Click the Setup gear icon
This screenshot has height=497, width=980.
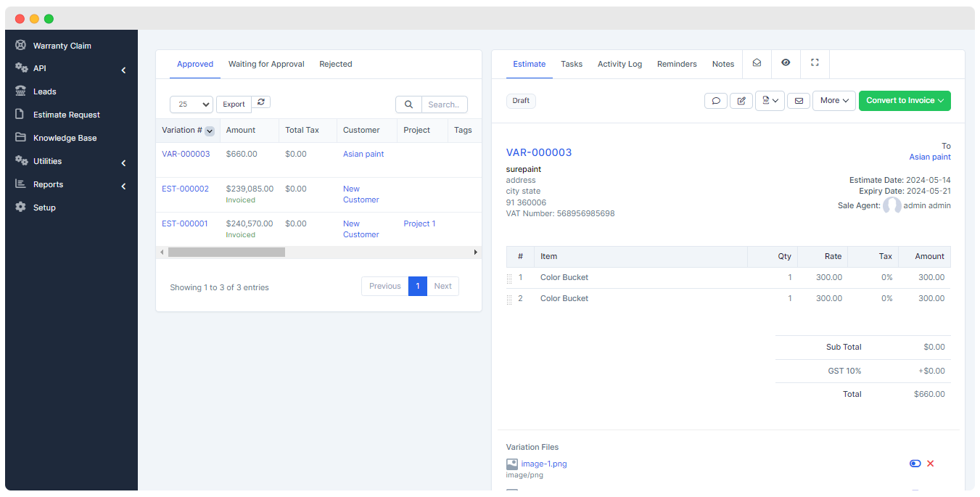(x=20, y=208)
